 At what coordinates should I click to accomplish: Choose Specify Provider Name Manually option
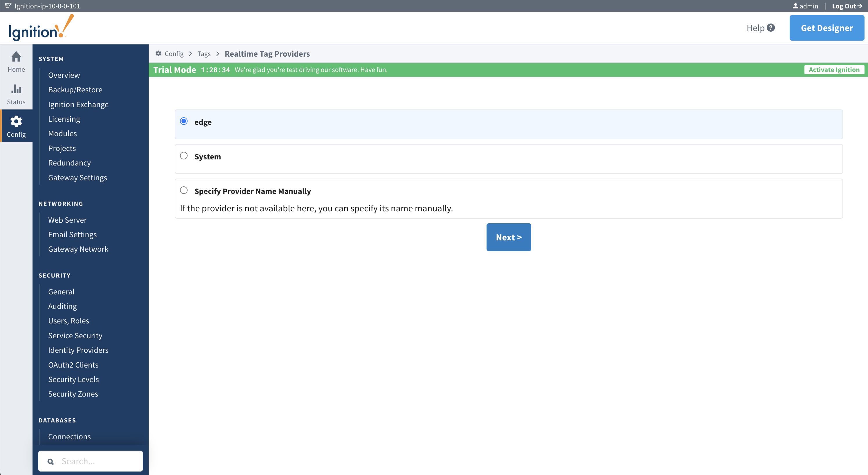pos(184,190)
